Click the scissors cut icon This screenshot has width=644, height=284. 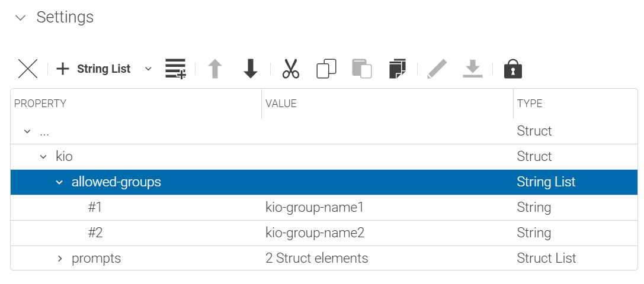[290, 69]
